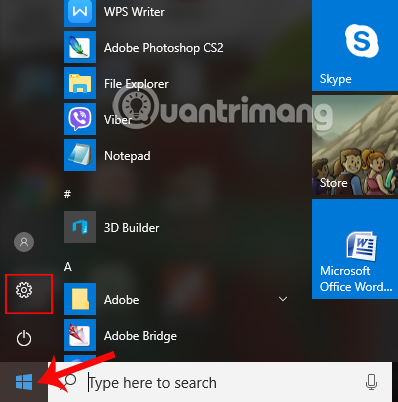Open Settings gear icon
The image size is (398, 402).
pyautogui.click(x=24, y=290)
